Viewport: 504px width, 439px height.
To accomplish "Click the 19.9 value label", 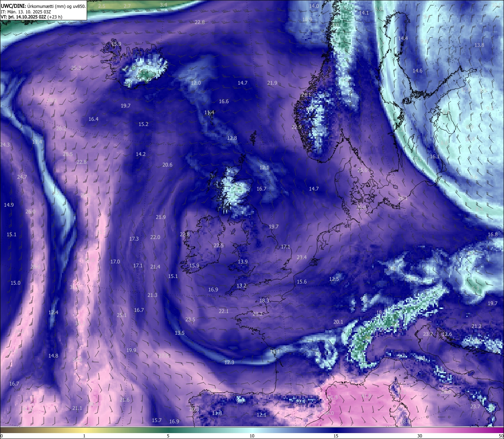I will [131, 350].
